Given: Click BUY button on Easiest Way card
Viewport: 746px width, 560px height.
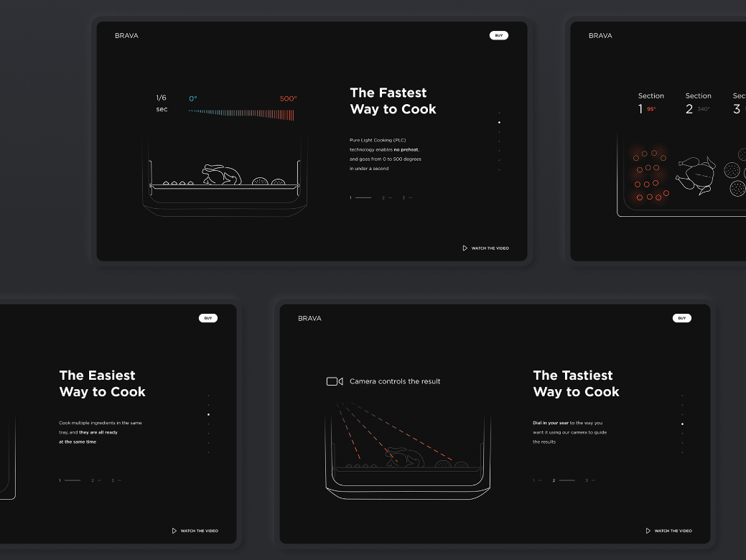Looking at the screenshot, I should [208, 318].
